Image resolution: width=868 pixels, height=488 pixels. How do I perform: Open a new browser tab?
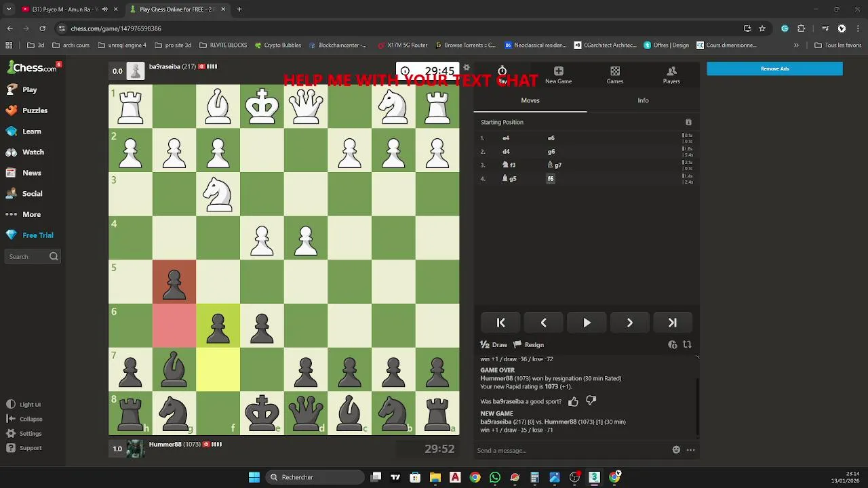tap(239, 9)
